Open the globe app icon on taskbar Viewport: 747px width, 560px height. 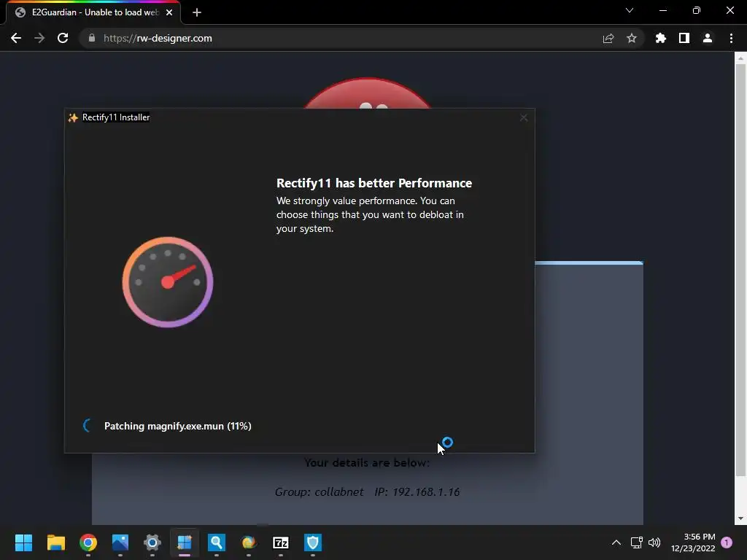249,542
